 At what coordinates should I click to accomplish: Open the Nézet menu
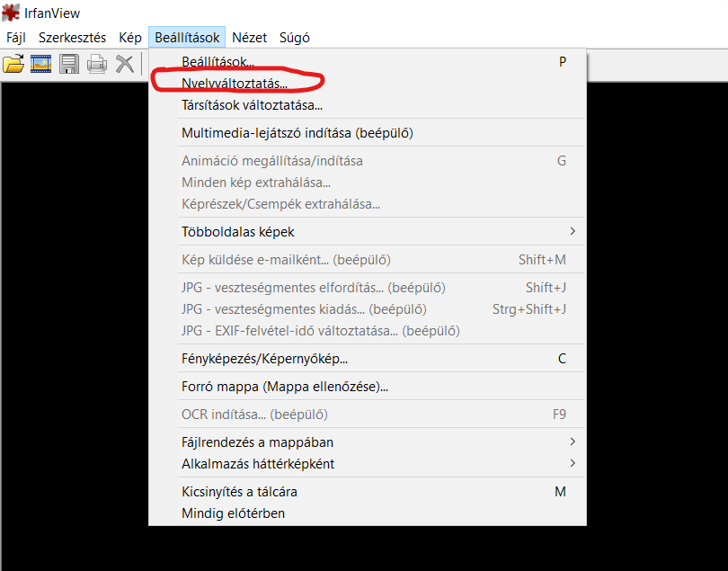point(249,38)
